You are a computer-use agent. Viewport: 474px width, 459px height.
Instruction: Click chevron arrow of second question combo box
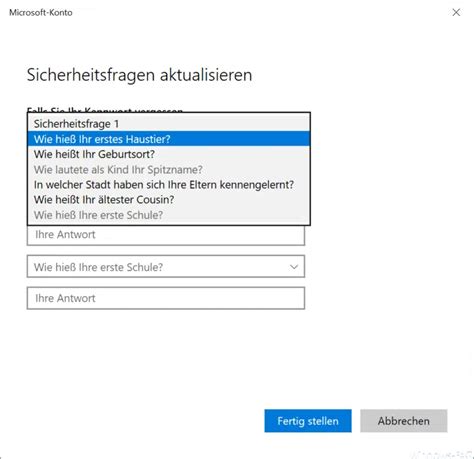coord(294,267)
